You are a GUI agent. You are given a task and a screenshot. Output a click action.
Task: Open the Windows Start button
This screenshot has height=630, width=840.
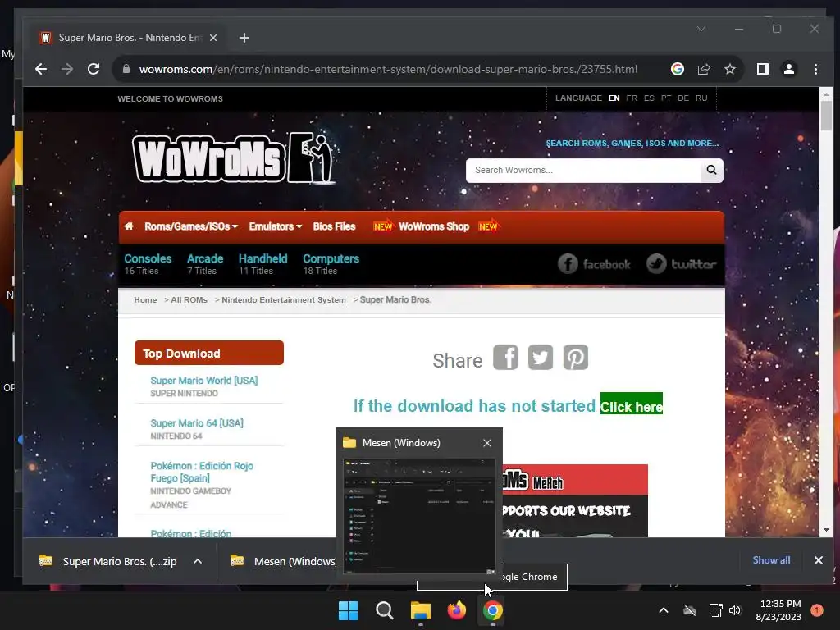pyautogui.click(x=348, y=610)
